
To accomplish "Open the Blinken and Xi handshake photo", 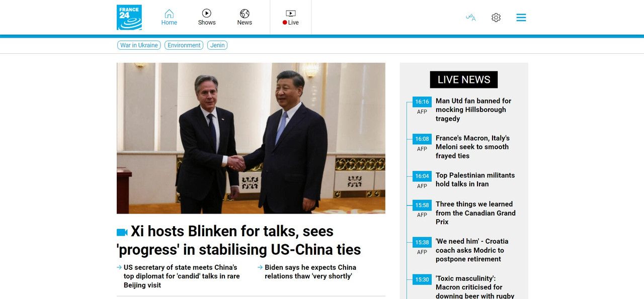I will point(251,138).
